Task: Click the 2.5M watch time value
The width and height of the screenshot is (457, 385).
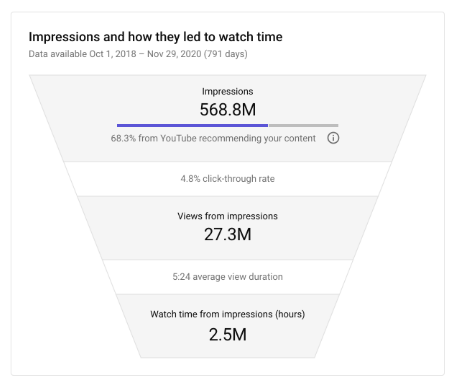Action: point(228,334)
